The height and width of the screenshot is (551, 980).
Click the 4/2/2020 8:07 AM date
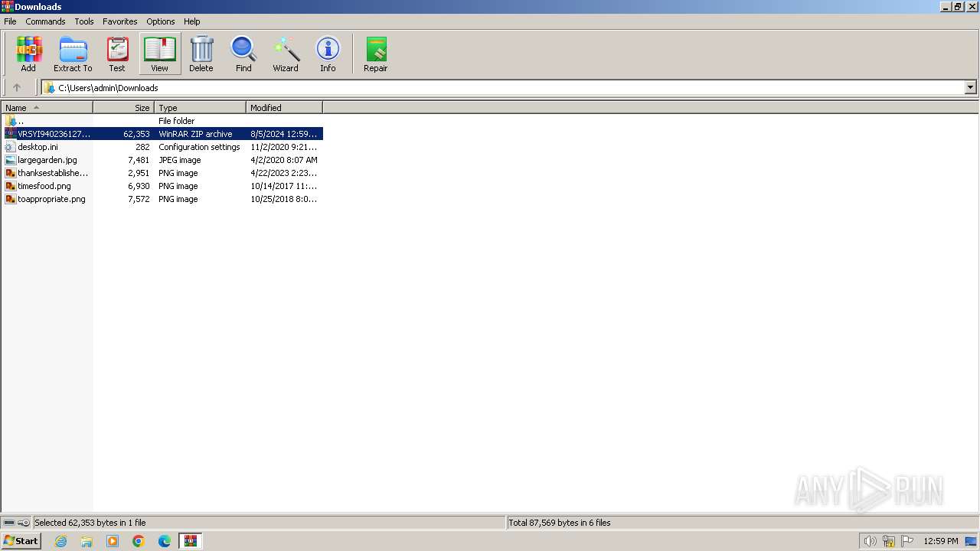284,160
